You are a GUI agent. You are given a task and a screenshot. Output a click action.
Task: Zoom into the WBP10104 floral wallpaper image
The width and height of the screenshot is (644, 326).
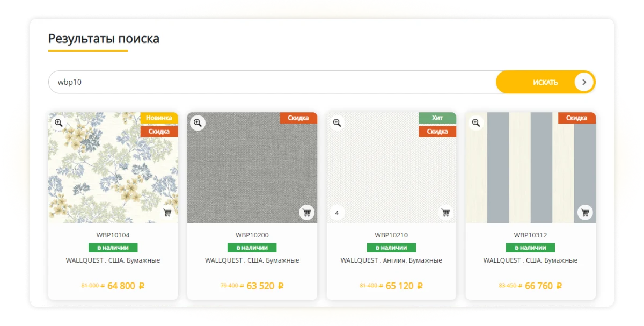tap(58, 123)
